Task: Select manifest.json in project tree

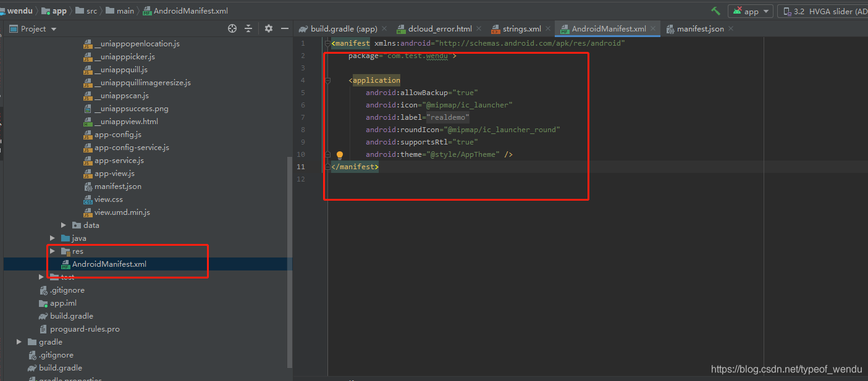Action: [x=117, y=186]
